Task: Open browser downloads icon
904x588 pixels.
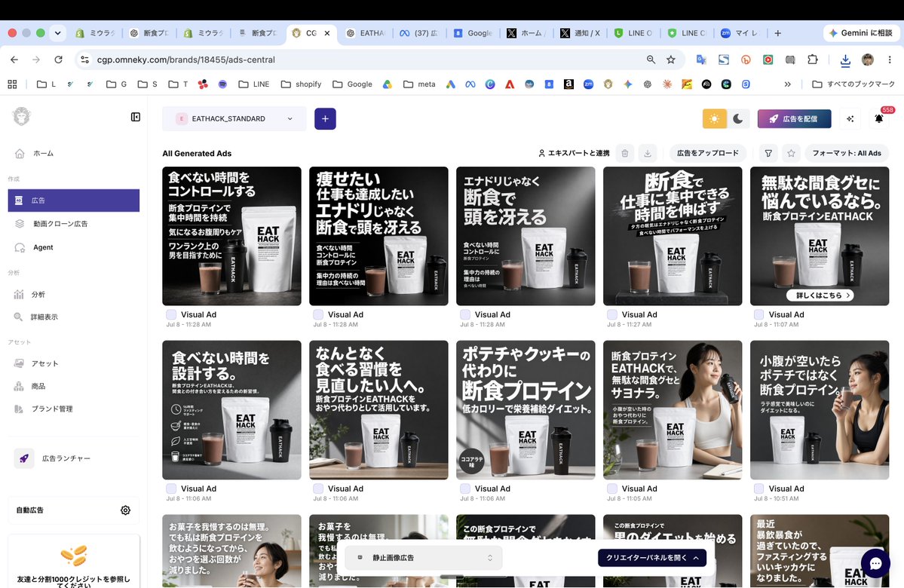Action: 845,60
